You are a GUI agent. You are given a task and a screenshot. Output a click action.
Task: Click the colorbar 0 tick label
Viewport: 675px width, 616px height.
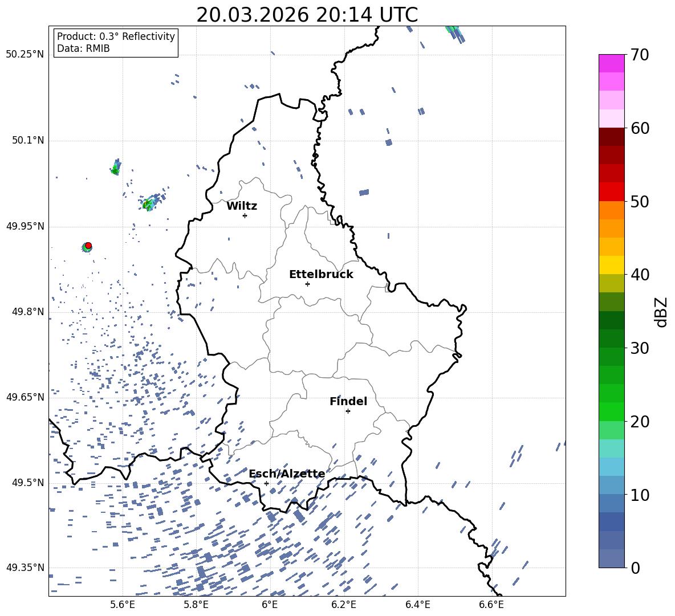(x=635, y=568)
